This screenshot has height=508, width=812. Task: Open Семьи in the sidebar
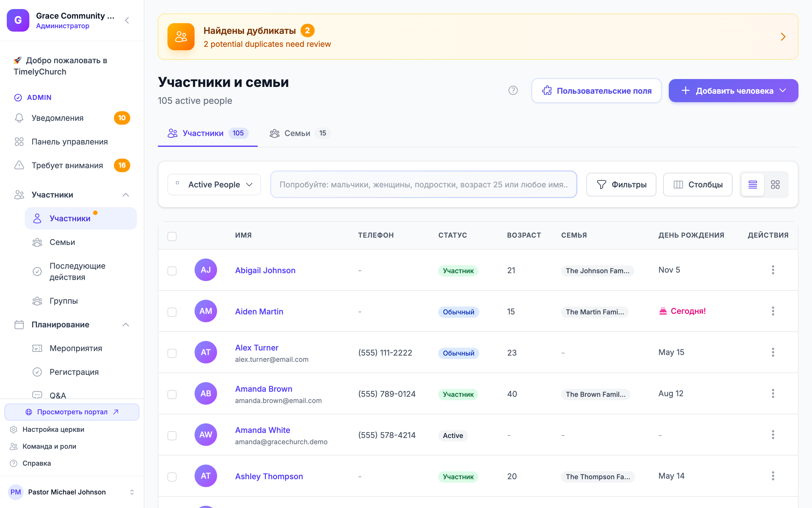coord(81,242)
